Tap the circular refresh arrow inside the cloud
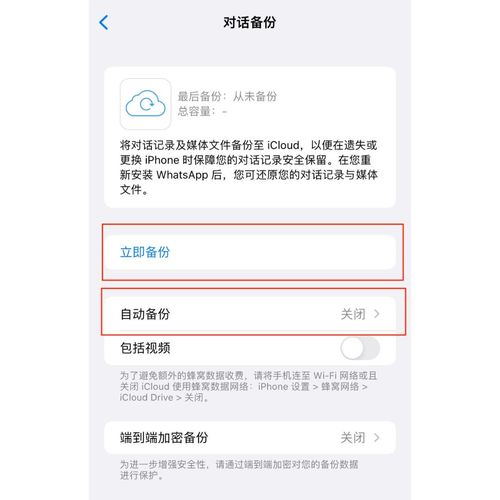The height and width of the screenshot is (500, 500). [147, 104]
